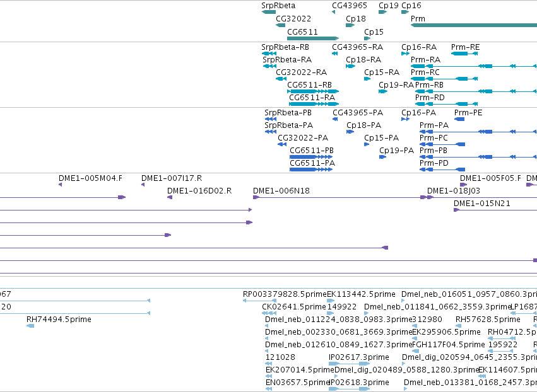
Task: Select the Cp18-RA transcript label
Action: pyautogui.click(x=363, y=60)
